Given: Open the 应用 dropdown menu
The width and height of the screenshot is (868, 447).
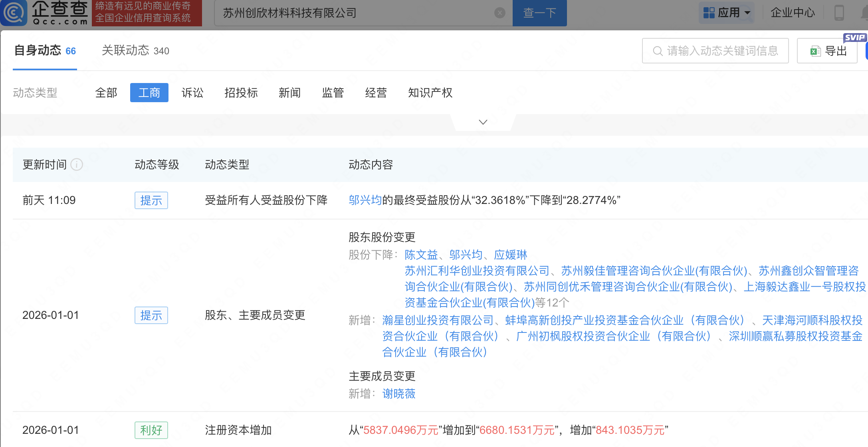Looking at the screenshot, I should (747, 13).
